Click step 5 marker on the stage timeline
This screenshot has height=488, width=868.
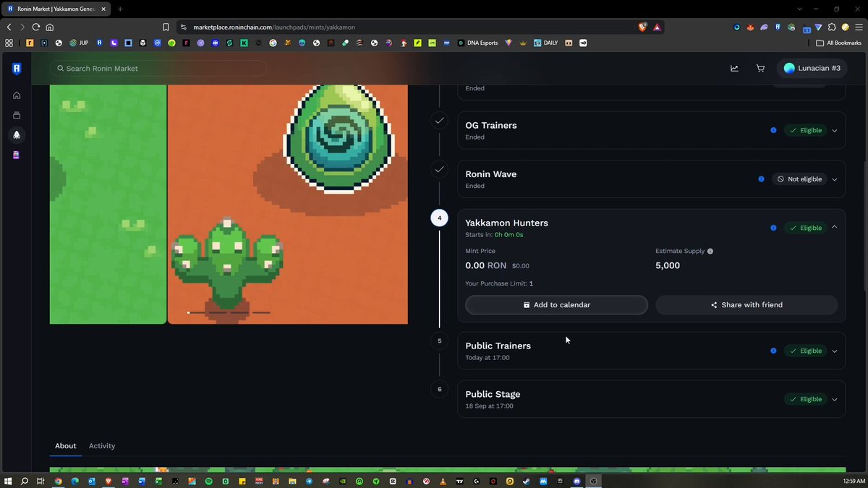439,341
